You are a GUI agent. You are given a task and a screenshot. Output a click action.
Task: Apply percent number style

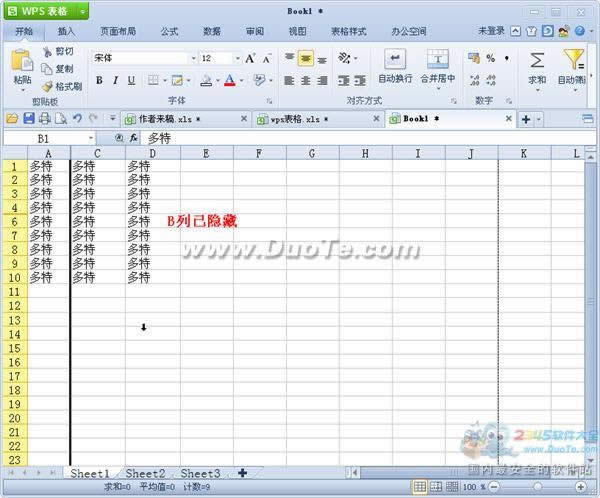[x=490, y=58]
